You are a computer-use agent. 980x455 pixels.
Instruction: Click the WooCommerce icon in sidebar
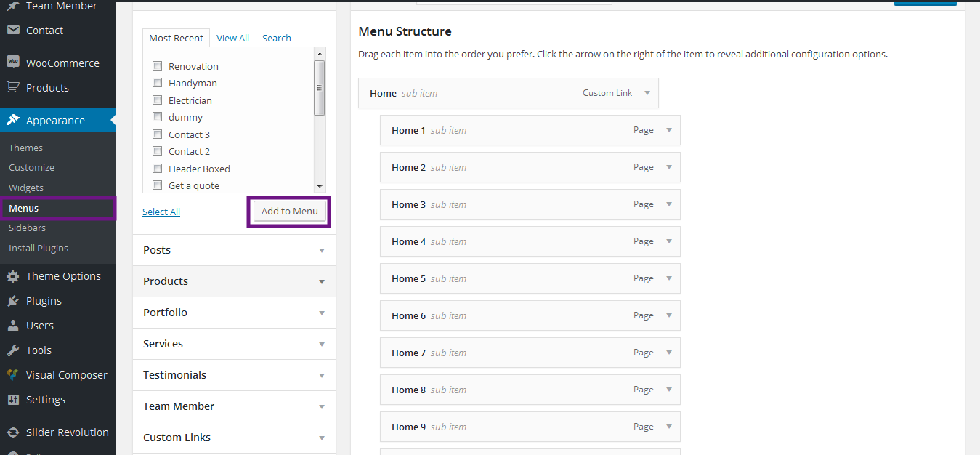(13, 63)
